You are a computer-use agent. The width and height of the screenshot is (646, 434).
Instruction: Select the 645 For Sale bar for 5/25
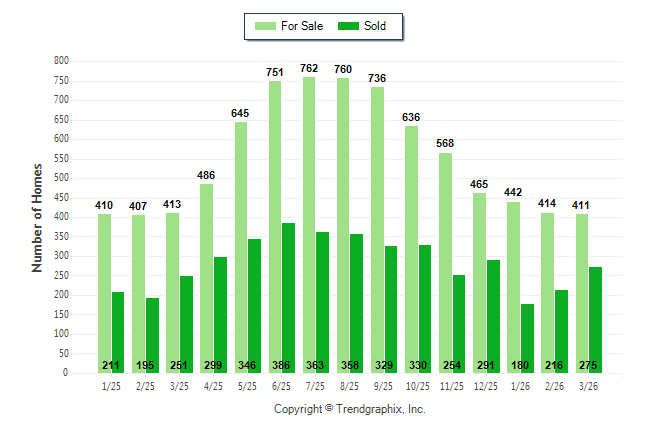coord(241,248)
